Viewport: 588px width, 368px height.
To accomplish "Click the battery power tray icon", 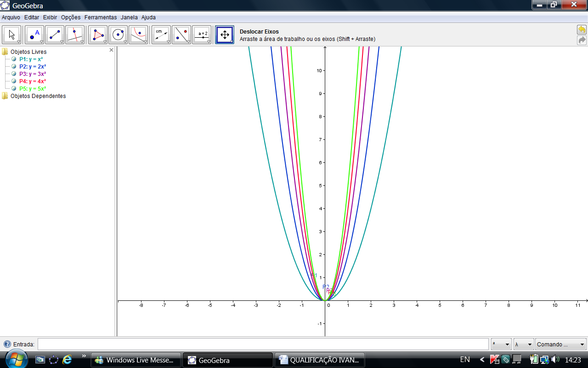I will [534, 359].
